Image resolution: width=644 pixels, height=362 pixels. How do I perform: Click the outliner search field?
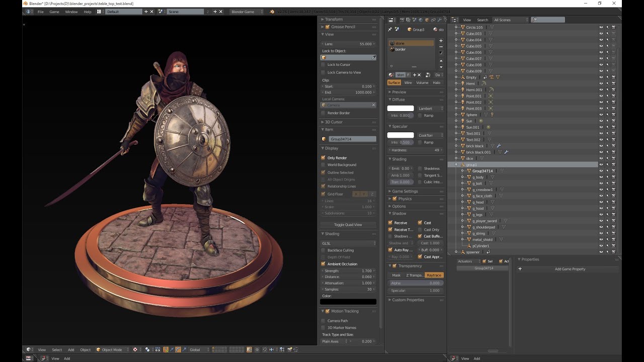tap(548, 20)
